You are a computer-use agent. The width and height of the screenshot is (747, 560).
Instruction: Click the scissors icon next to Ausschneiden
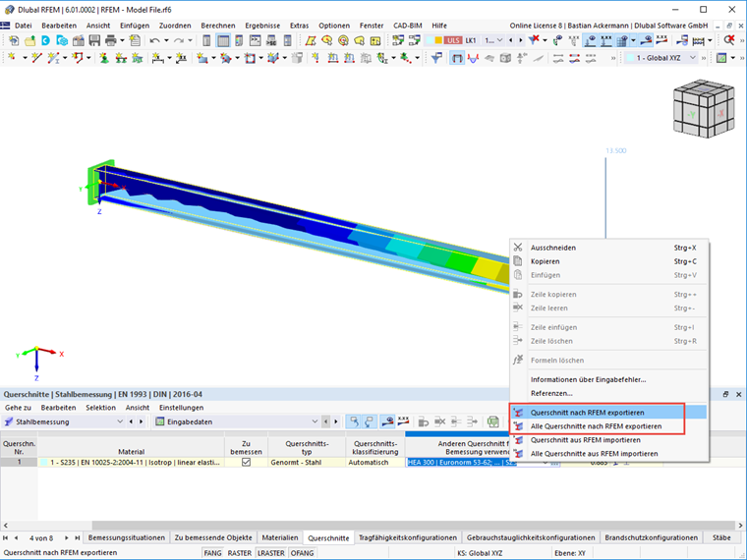pos(518,248)
